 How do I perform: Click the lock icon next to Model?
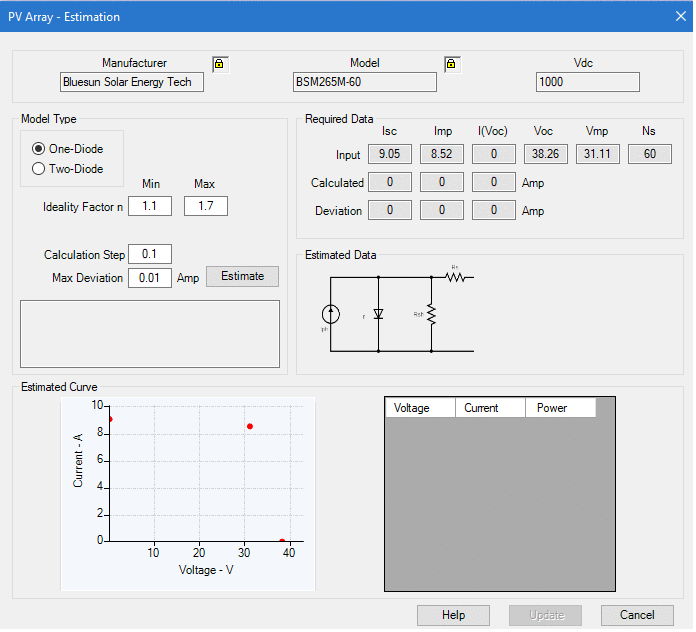coord(451,64)
